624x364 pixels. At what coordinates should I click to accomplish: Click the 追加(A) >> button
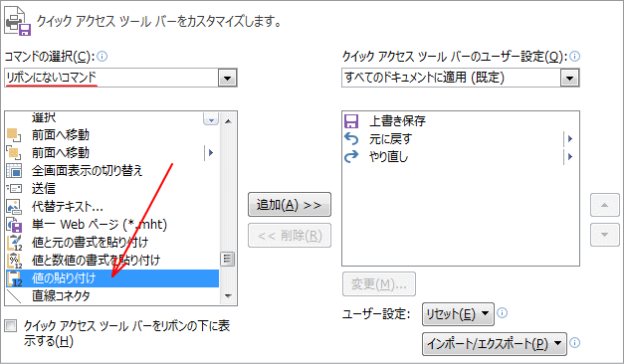(x=290, y=205)
